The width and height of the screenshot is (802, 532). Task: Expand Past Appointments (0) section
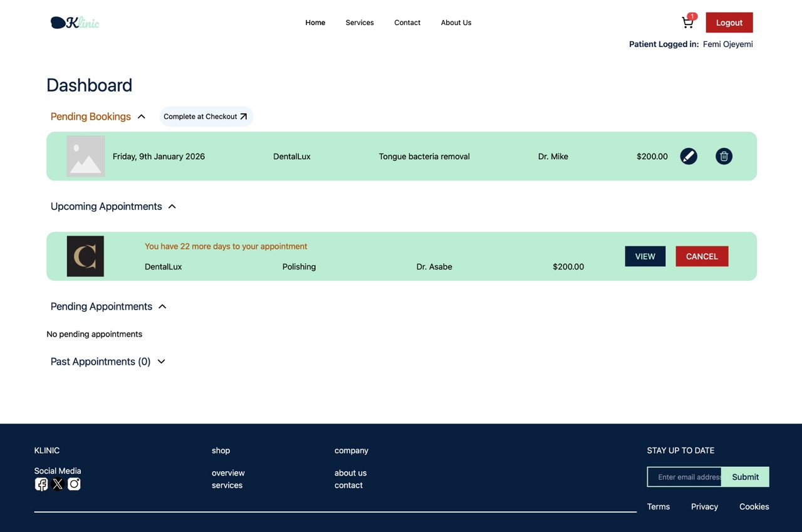pos(161,362)
